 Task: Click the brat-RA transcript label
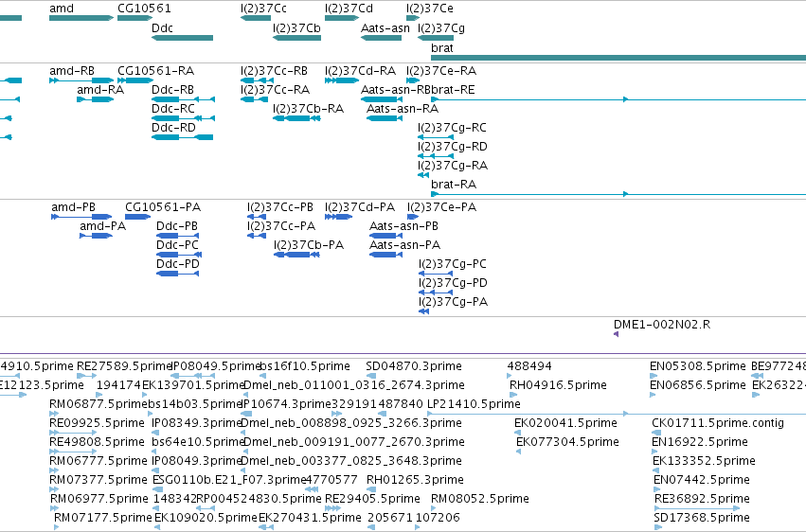pyautogui.click(x=454, y=185)
